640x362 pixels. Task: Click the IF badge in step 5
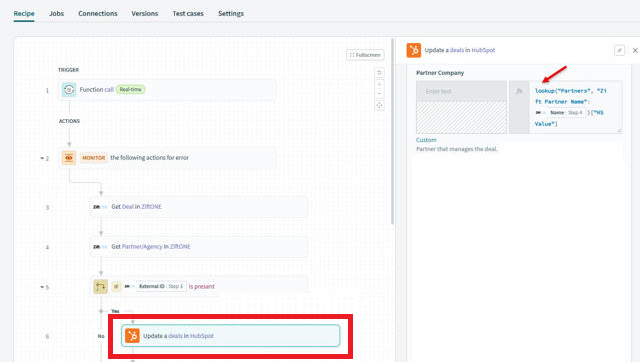pyautogui.click(x=116, y=286)
